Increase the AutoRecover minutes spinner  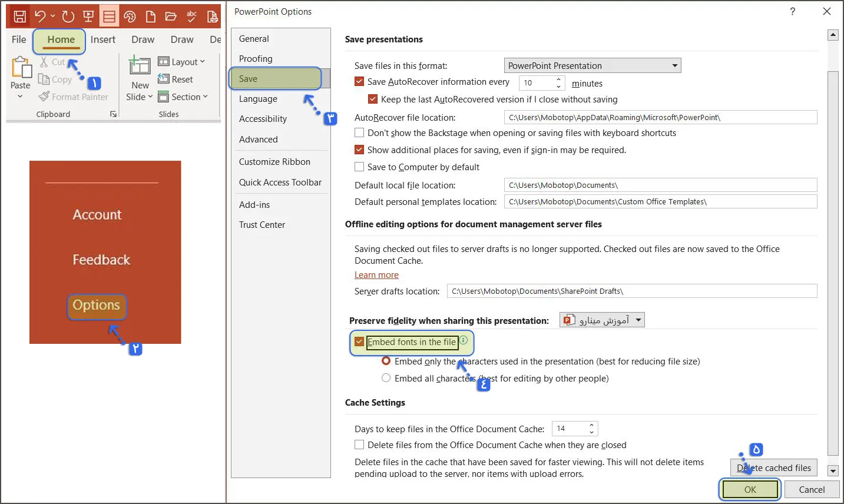pyautogui.click(x=559, y=79)
